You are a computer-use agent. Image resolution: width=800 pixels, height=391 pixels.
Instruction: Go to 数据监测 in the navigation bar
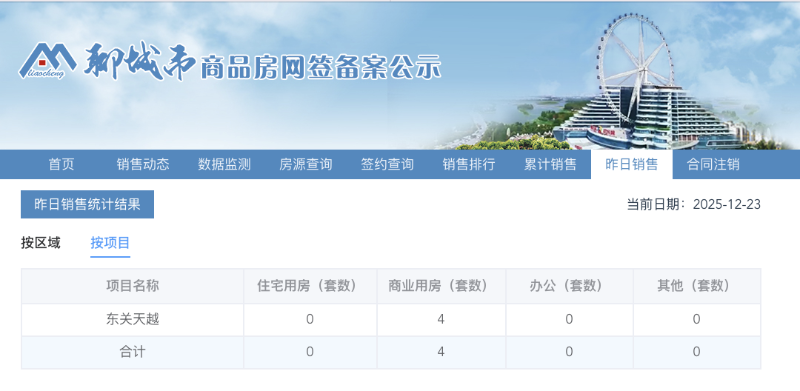click(224, 164)
